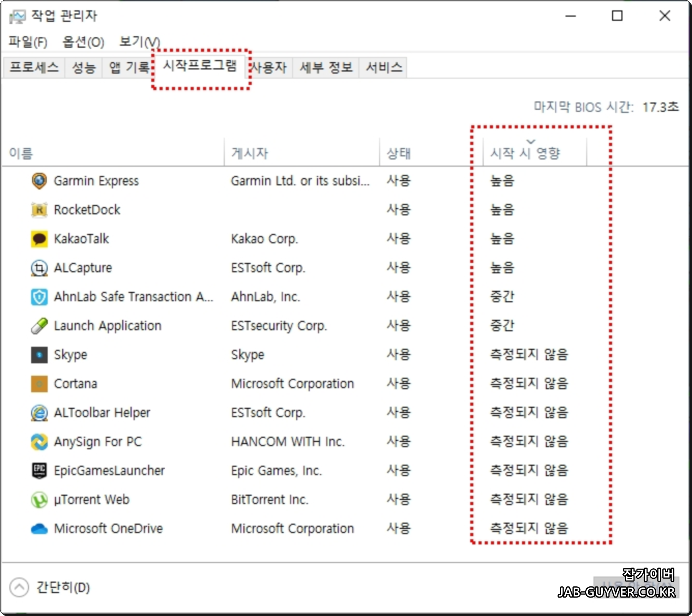Screen dimensions: 692x616
Task: Click the AhnLab Safe Transaction shield icon
Action: (x=39, y=297)
